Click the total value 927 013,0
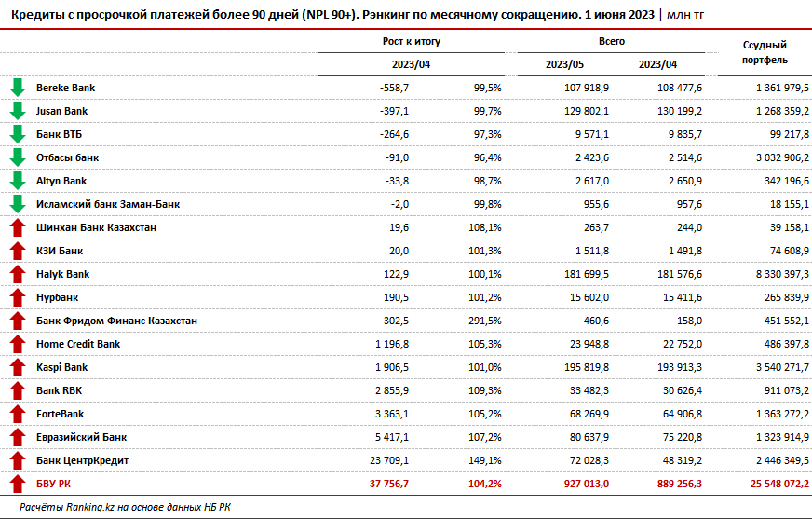Image resolution: width=812 pixels, height=519 pixels. (587, 484)
